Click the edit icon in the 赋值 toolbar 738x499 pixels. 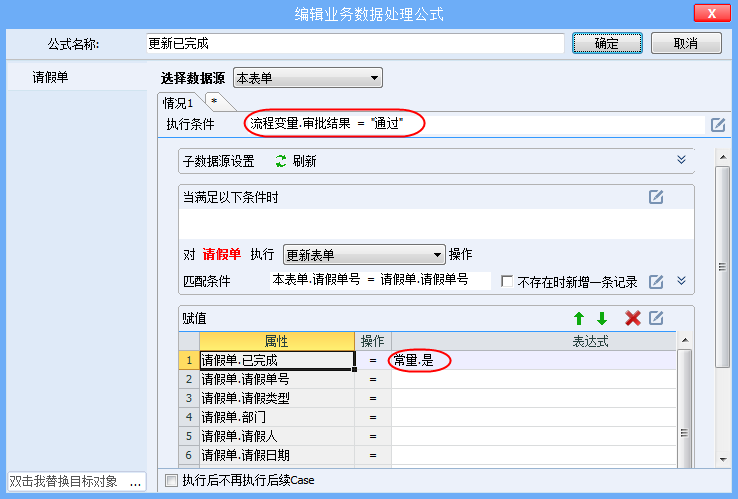coord(656,318)
